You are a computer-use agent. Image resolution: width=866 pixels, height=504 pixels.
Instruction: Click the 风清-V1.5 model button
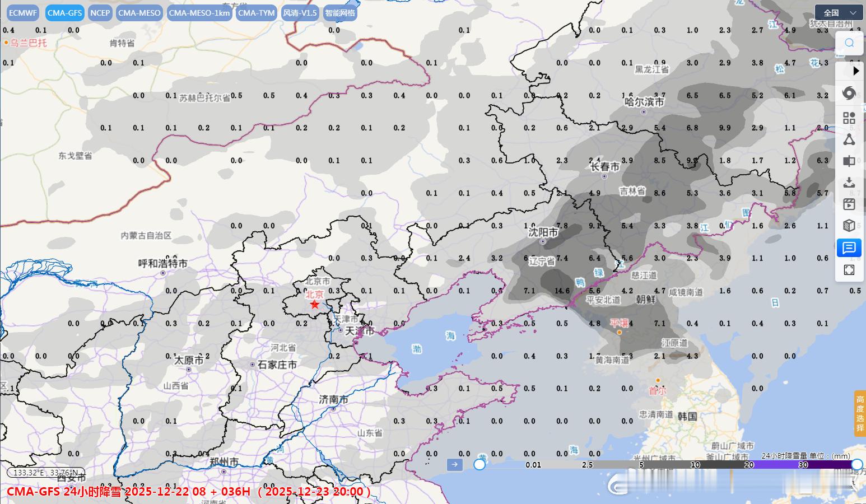coord(299,12)
